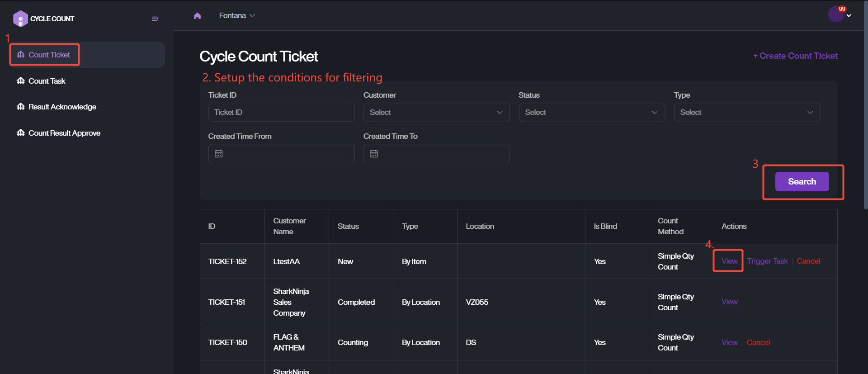Image resolution: width=868 pixels, height=374 pixels.
Task: Cancel the TICKET-150 count ticket
Action: coord(758,342)
